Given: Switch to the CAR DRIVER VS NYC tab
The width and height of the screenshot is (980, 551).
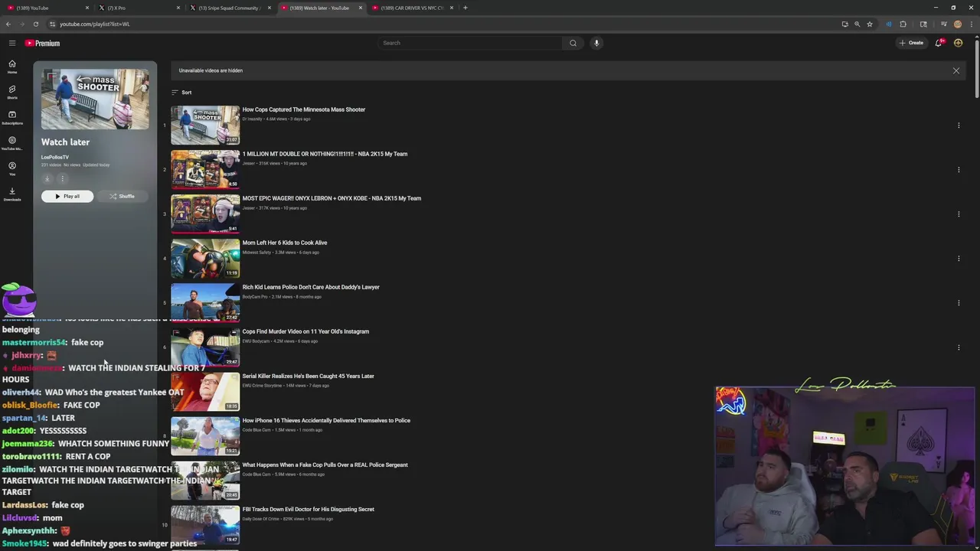Looking at the screenshot, I should [413, 8].
